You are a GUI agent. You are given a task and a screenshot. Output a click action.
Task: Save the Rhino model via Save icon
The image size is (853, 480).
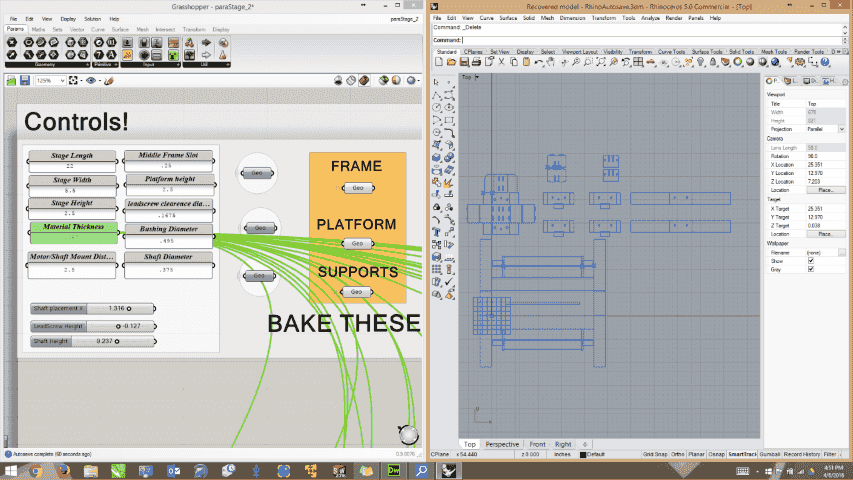[464, 62]
